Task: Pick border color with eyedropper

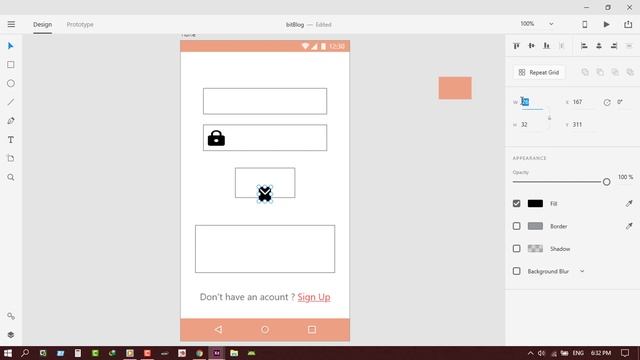Action: click(x=629, y=226)
